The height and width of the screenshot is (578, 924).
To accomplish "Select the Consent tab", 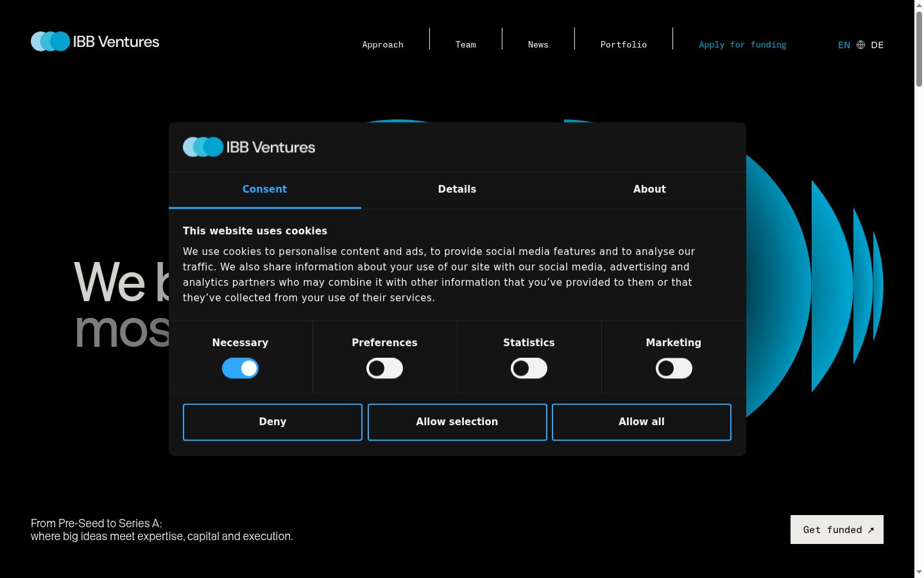I will tap(264, 189).
